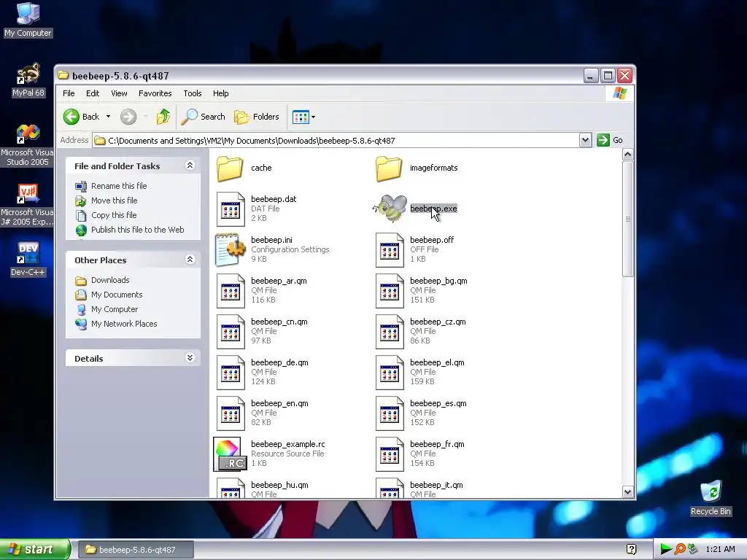
Task: Open the Favorites menu
Action: pos(155,93)
